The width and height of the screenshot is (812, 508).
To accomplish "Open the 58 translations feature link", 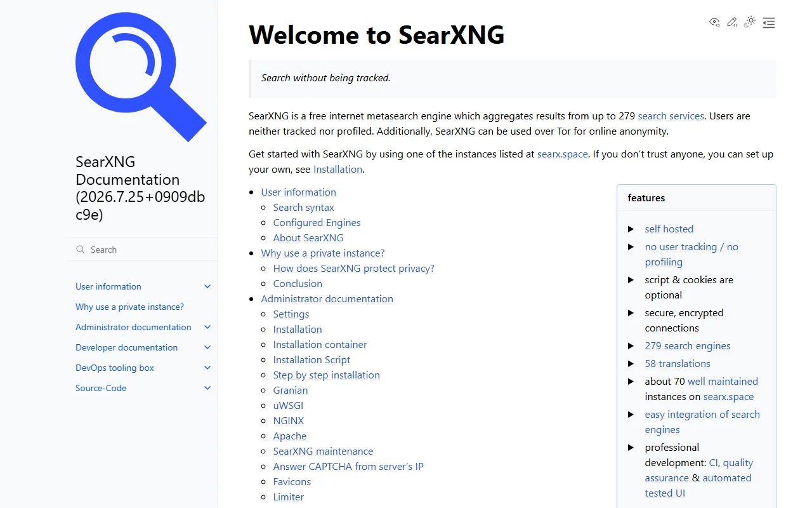I will click(x=677, y=363).
